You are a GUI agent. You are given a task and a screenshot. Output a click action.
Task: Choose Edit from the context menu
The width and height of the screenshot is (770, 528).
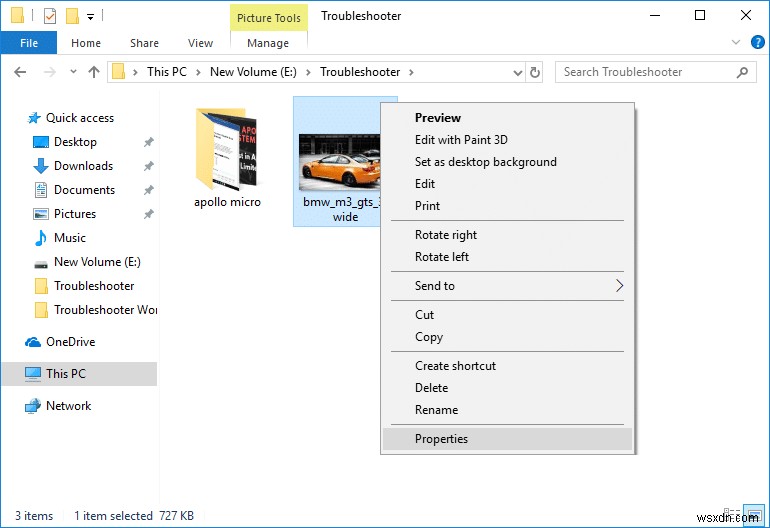pyautogui.click(x=508, y=184)
